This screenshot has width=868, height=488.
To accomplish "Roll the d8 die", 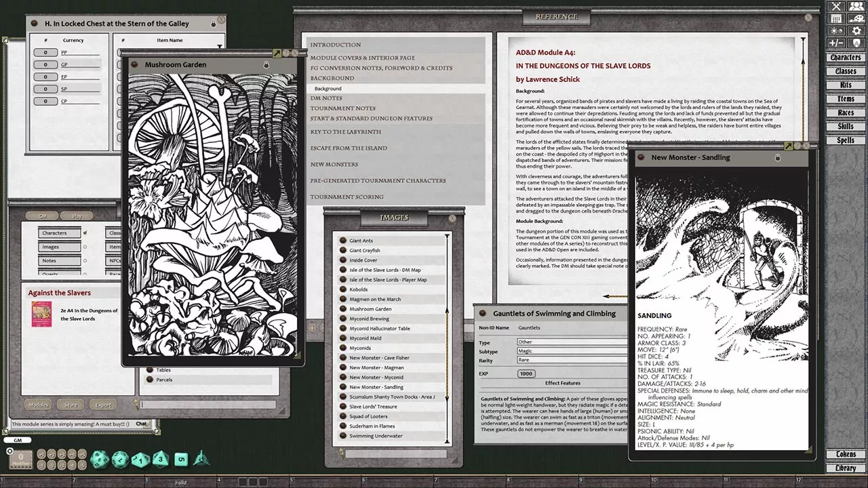I will pyautogui.click(x=161, y=460).
